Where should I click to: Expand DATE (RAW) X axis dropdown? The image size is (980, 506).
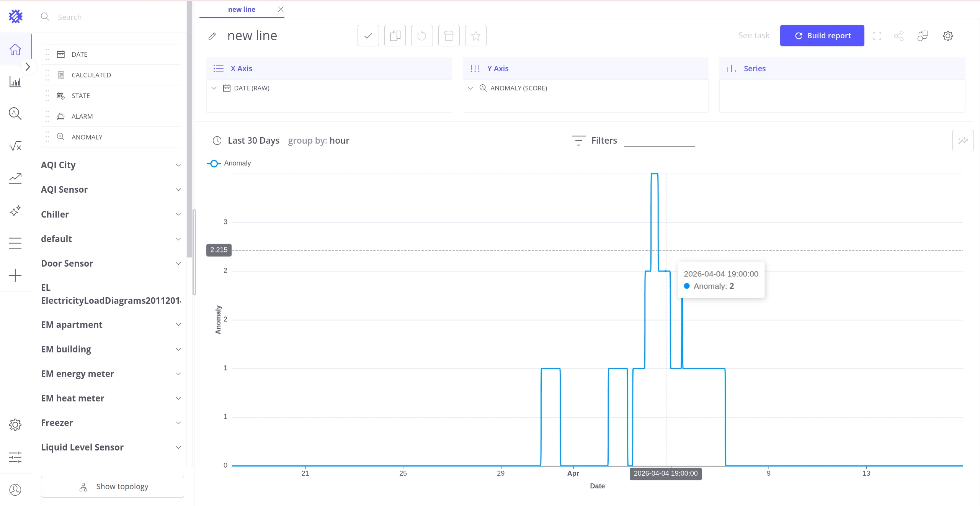(214, 88)
